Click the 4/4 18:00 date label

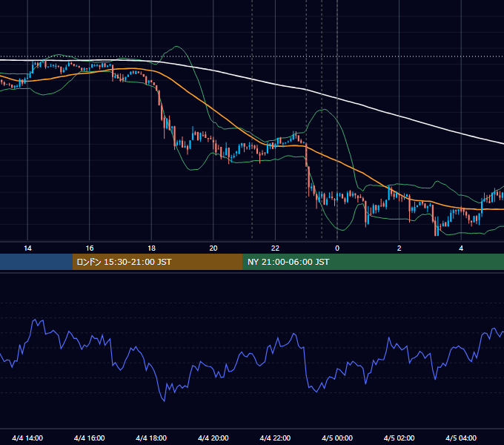(151, 438)
